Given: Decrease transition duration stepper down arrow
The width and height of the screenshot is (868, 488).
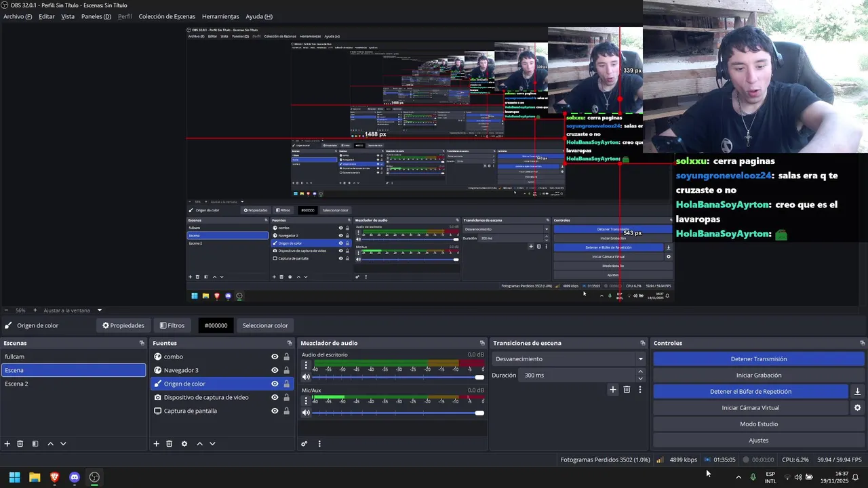Looking at the screenshot, I should (640, 378).
